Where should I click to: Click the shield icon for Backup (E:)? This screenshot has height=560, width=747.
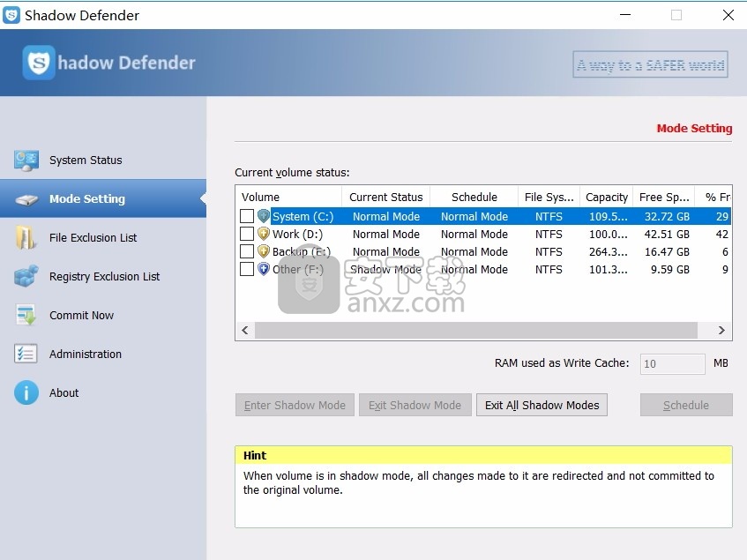coord(264,251)
